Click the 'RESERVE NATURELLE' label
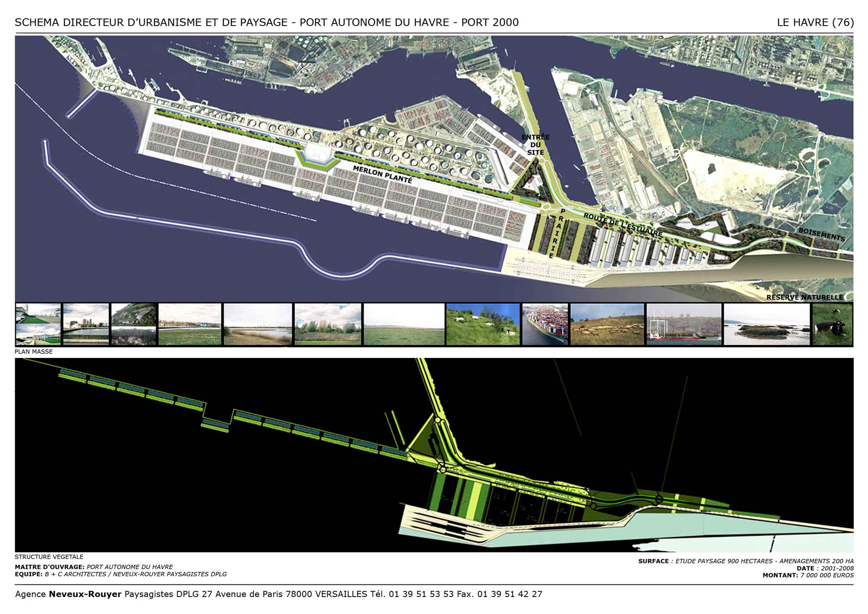This screenshot has width=868, height=614. [805, 297]
